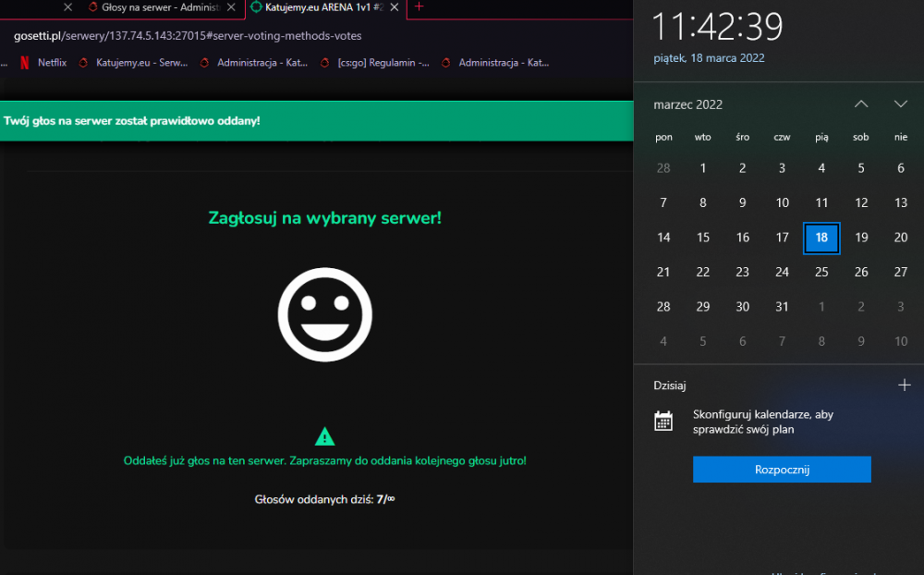Open the Katujemy.eu - Serw... bookmark
924x575 pixels.
tap(134, 63)
